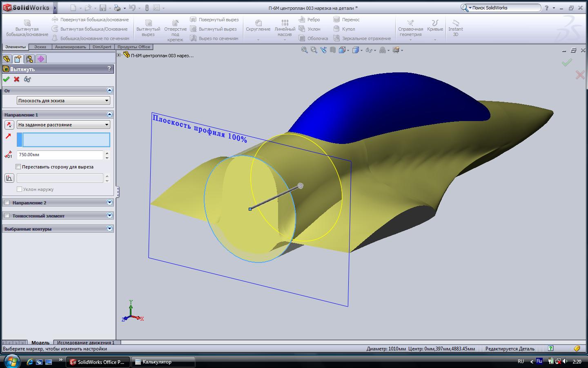Open the Плоскость для эскиза dropdown

[63, 101]
